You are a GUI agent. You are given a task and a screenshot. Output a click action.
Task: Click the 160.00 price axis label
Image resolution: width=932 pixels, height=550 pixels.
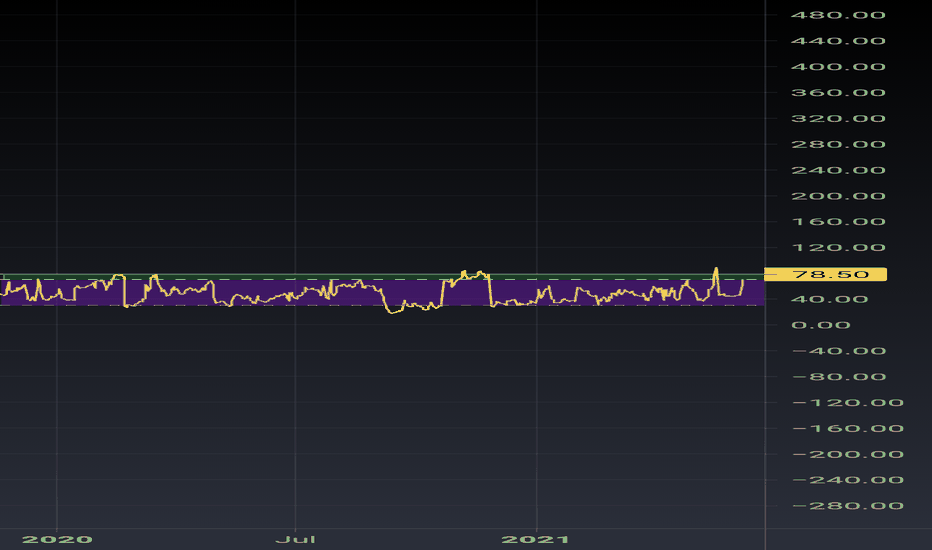(838, 222)
